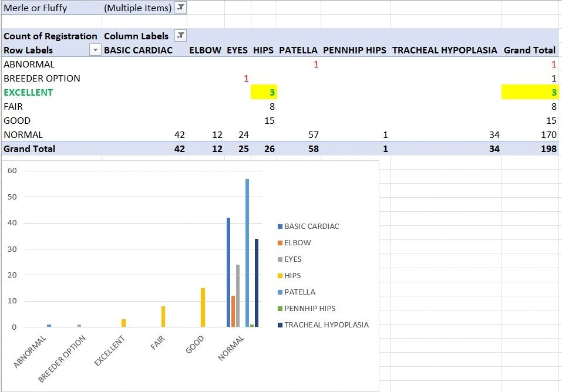This screenshot has width=562, height=392.
Task: Click the PENNHIP HIPS legend entry
Action: tap(309, 308)
